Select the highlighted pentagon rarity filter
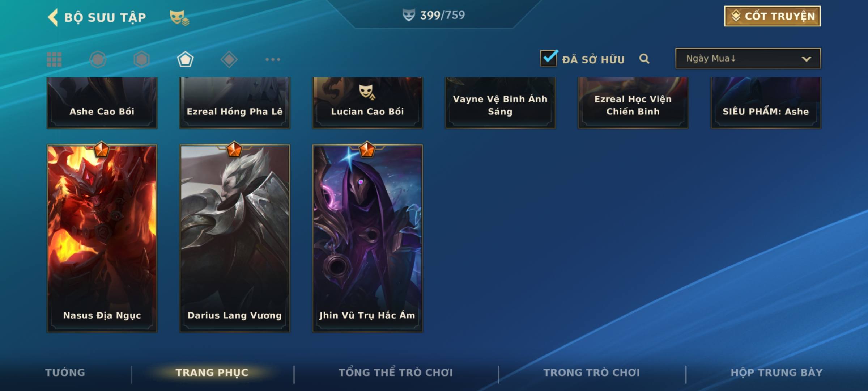 coord(185,59)
